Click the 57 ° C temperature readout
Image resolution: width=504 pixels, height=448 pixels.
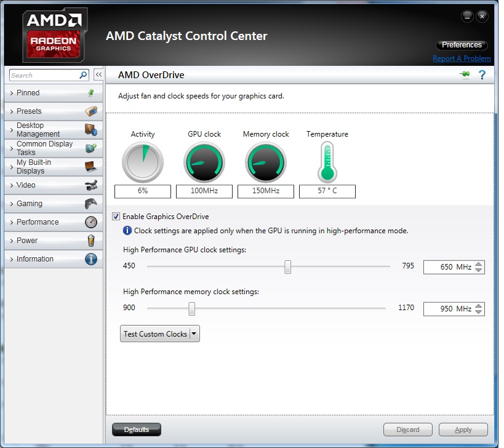coord(327,191)
